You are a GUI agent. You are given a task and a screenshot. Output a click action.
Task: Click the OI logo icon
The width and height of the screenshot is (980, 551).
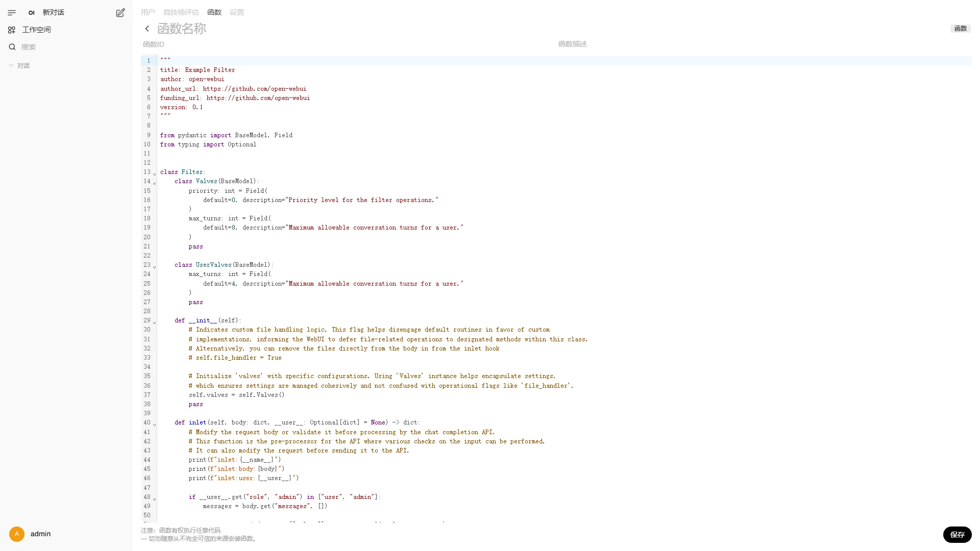tap(31, 12)
